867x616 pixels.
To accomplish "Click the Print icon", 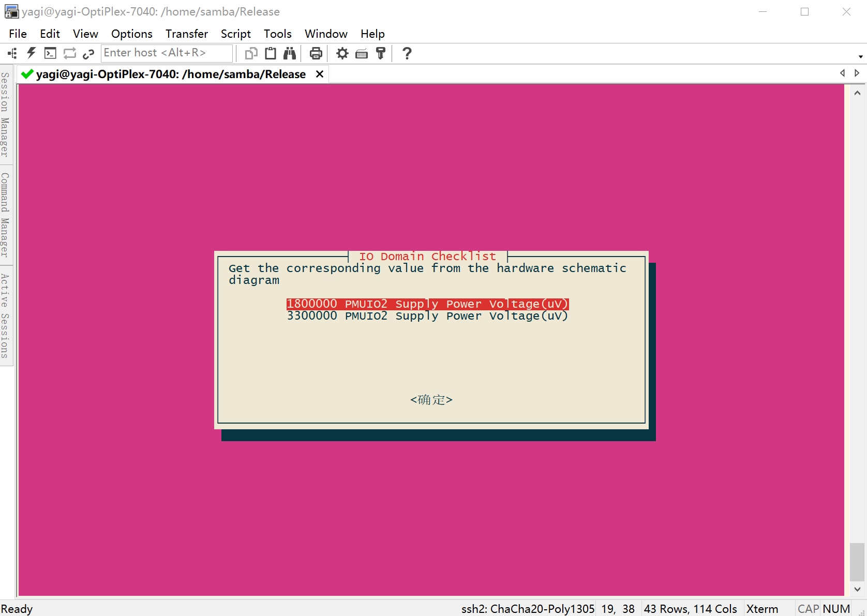I will [316, 53].
